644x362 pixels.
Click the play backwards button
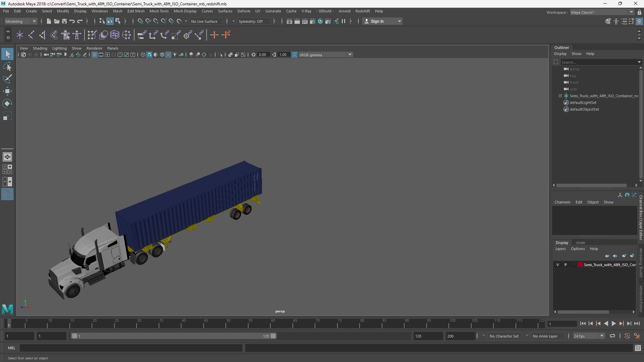606,323
